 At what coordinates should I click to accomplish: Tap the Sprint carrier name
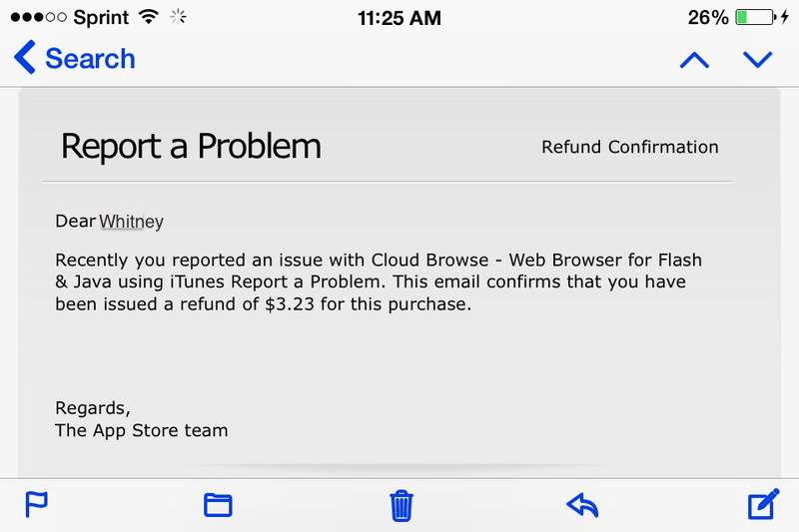100,17
